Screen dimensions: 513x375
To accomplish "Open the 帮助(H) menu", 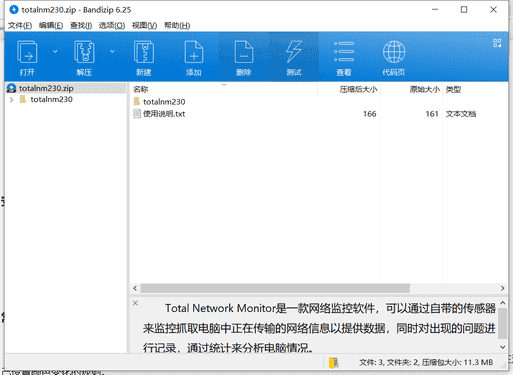I will click(177, 26).
